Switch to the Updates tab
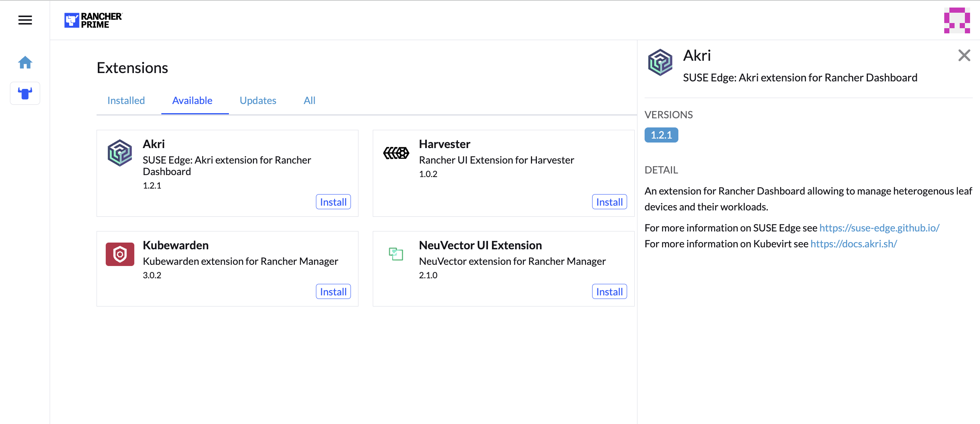This screenshot has height=424, width=980. [x=258, y=100]
